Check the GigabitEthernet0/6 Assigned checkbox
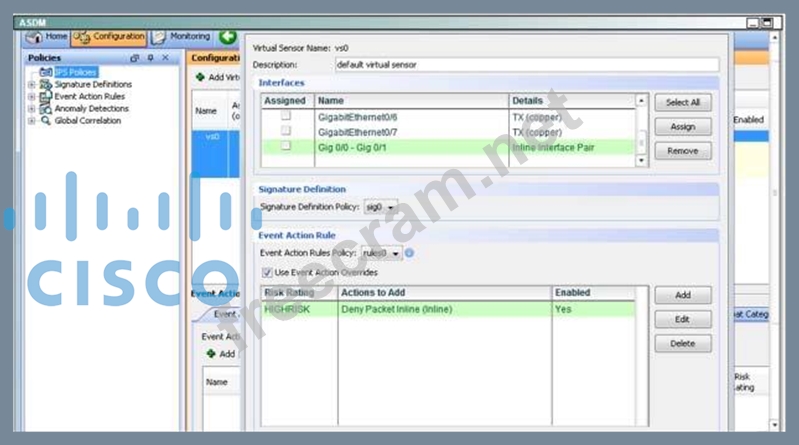The width and height of the screenshot is (799, 445). coord(286,117)
